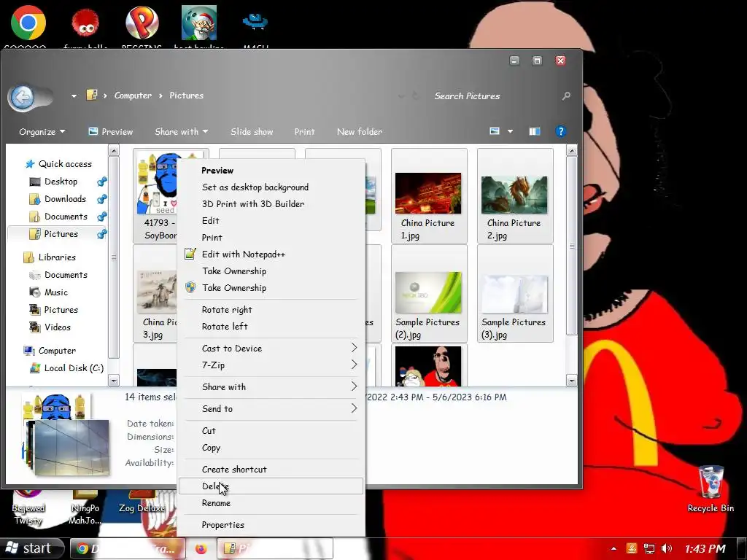Open the view options dropdown arrow
747x560 pixels.
point(510,131)
